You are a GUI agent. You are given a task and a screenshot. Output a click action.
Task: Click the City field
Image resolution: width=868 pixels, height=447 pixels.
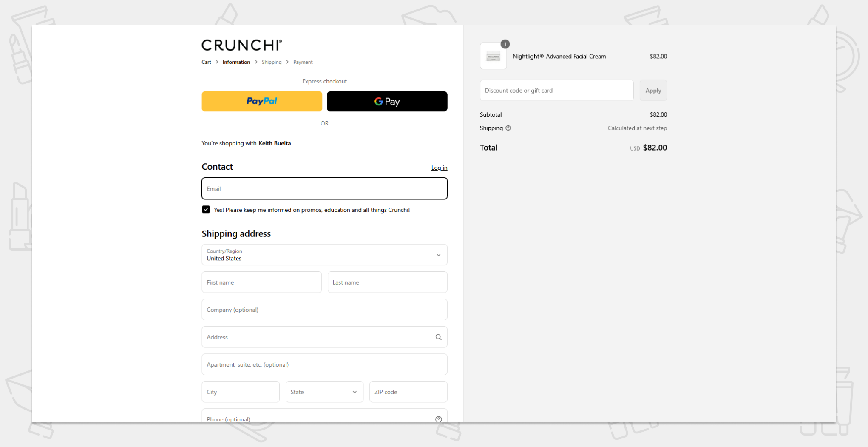click(x=241, y=392)
